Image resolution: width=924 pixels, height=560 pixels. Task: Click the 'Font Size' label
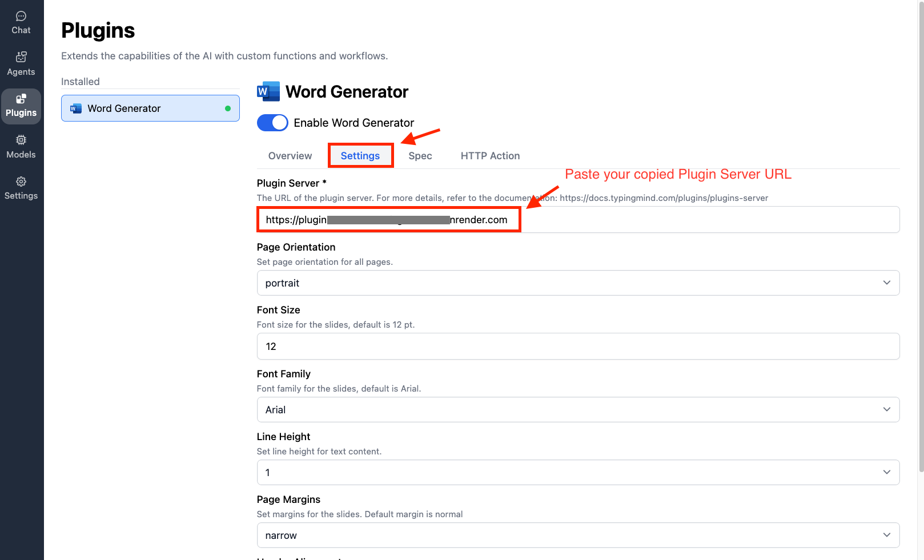coord(278,310)
